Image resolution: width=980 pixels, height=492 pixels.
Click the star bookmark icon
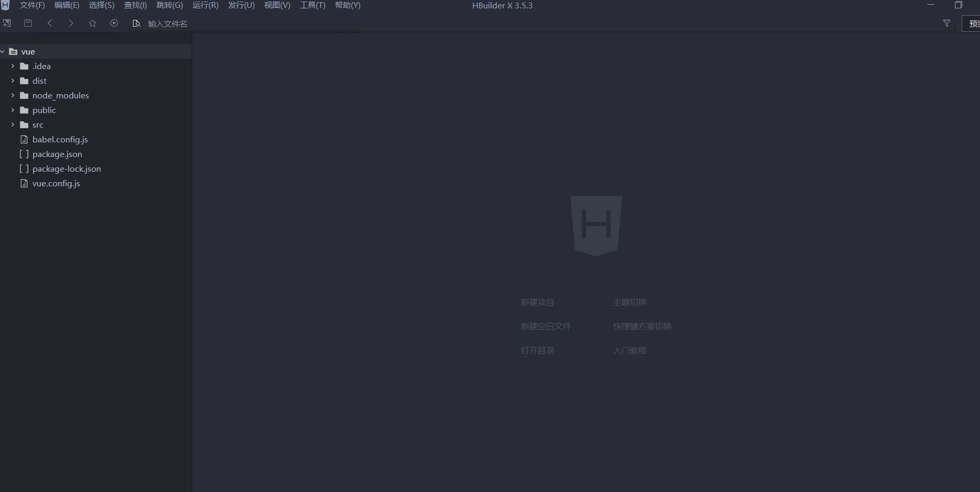coord(93,23)
